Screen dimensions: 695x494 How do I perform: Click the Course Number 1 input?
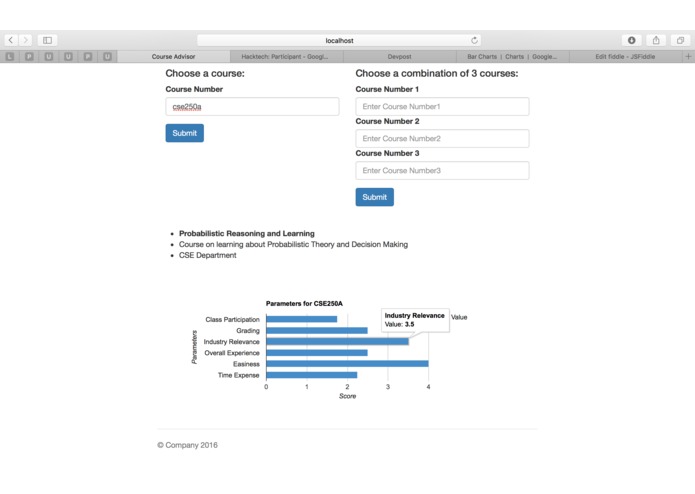[442, 106]
